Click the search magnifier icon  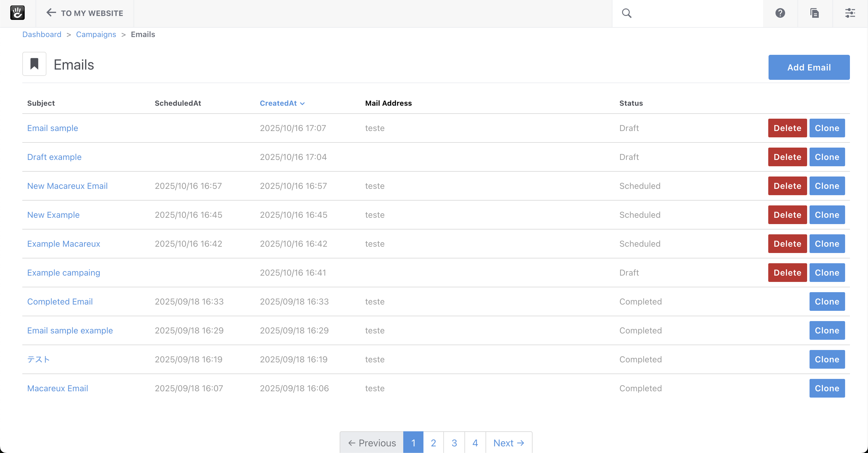tap(626, 13)
